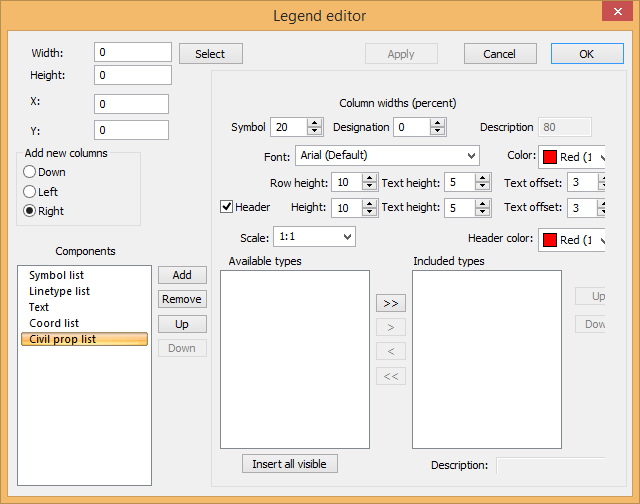Viewport: 640px width, 504px height.
Task: Click the Remove component button
Action: point(182,299)
